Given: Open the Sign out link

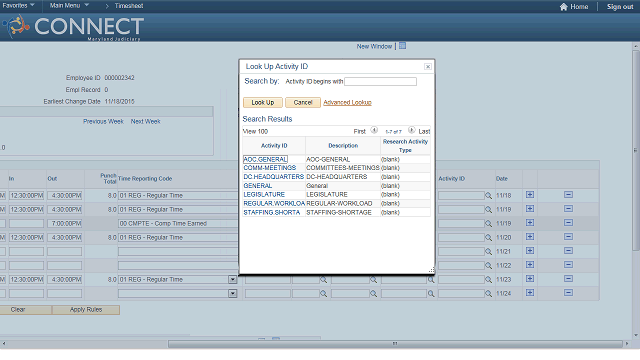Looking at the screenshot, I should pos(620,7).
